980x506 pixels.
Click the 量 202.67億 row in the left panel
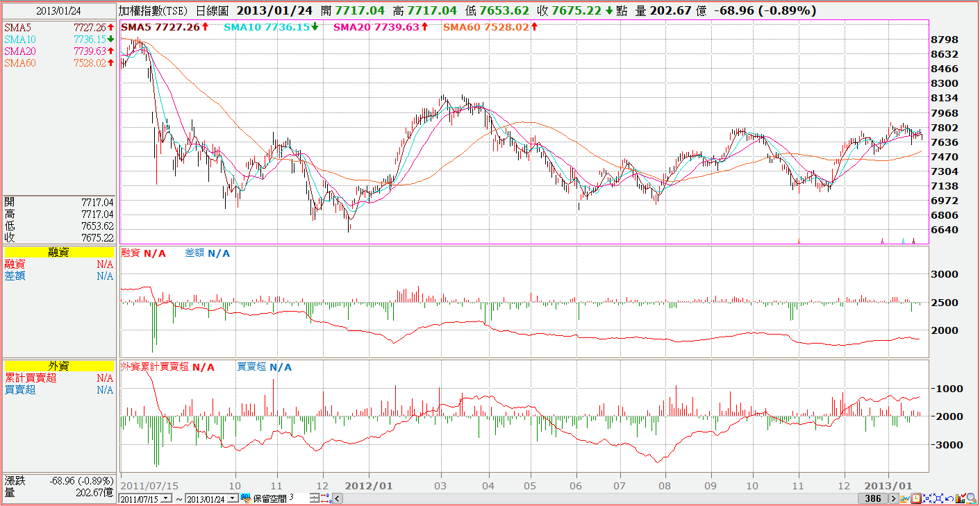(x=58, y=492)
